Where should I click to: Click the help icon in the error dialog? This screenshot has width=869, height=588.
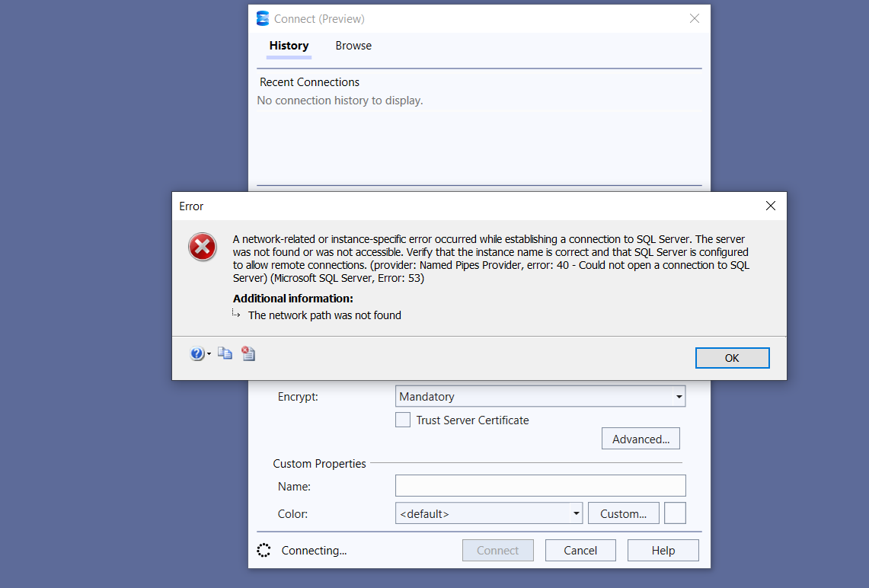(197, 353)
